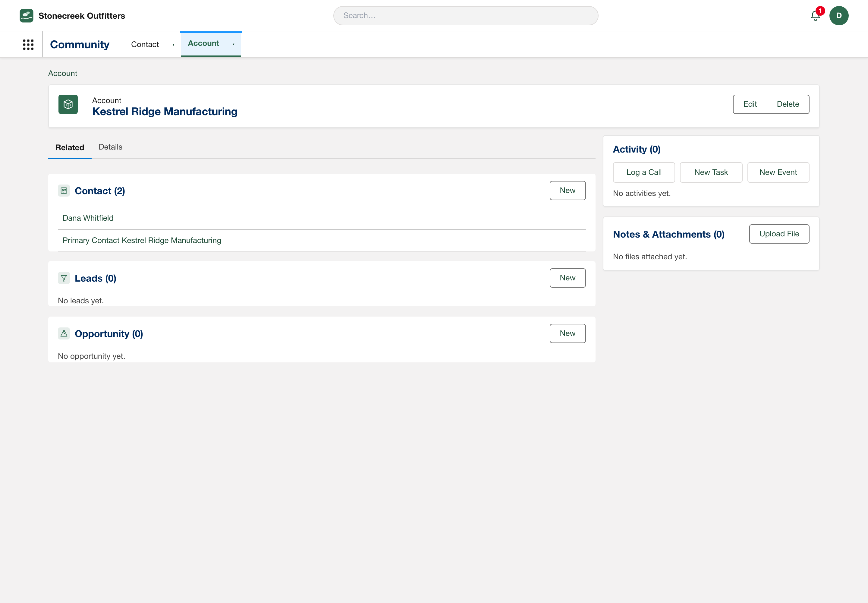The image size is (868, 603).
Task: Click the Upload File button
Action: [779, 234]
